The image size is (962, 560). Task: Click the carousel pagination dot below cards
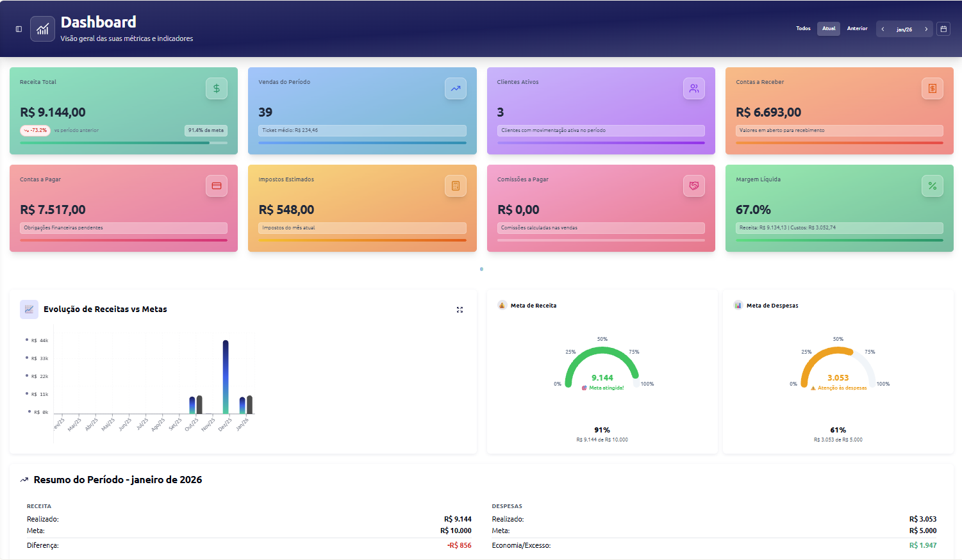click(481, 269)
